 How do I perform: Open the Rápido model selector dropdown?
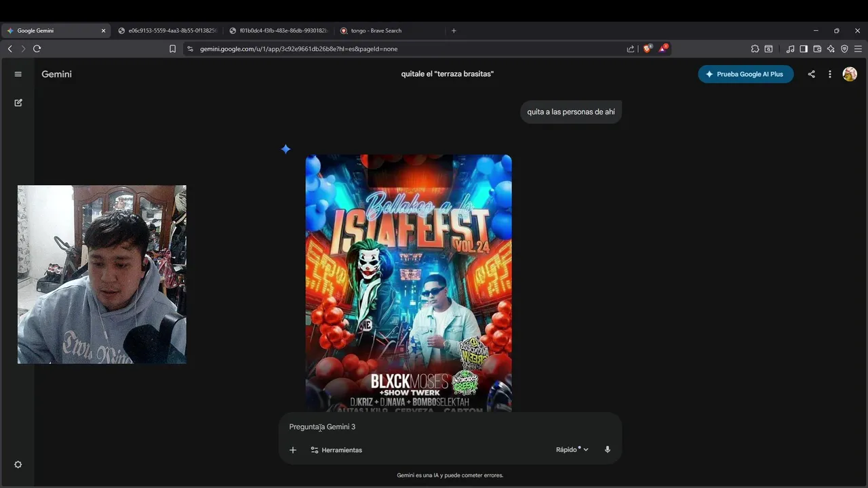click(572, 449)
